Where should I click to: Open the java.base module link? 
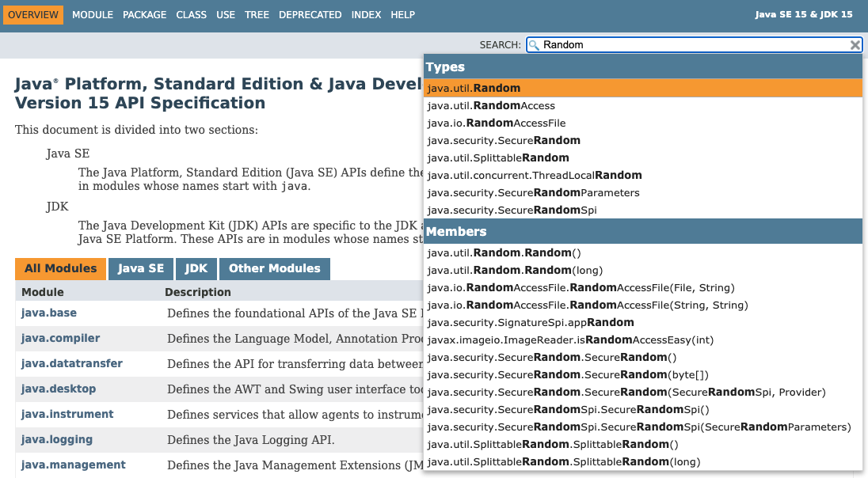49,313
